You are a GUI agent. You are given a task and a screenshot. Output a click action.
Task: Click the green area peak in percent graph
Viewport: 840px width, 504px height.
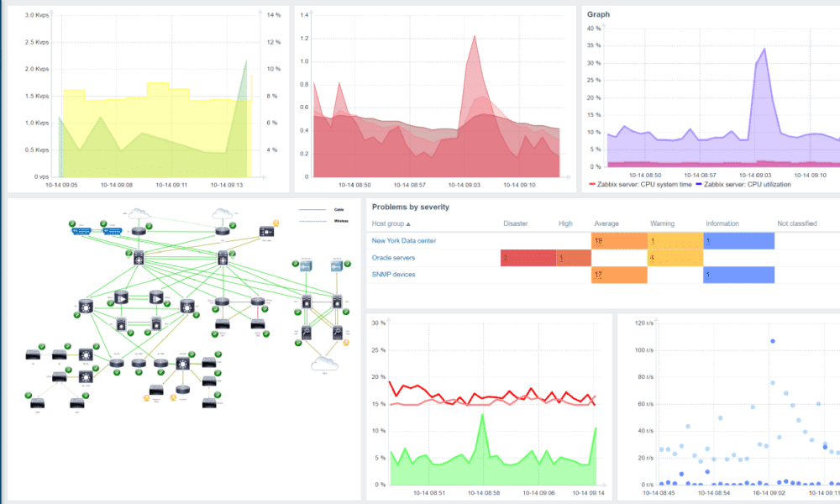click(x=483, y=414)
